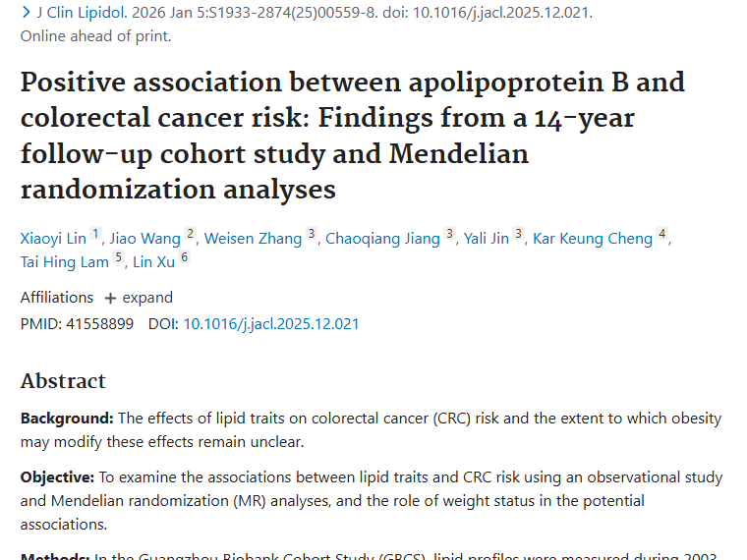The width and height of the screenshot is (747, 560).
Task: Click the Kar Keung Cheng author link
Action: (593, 239)
